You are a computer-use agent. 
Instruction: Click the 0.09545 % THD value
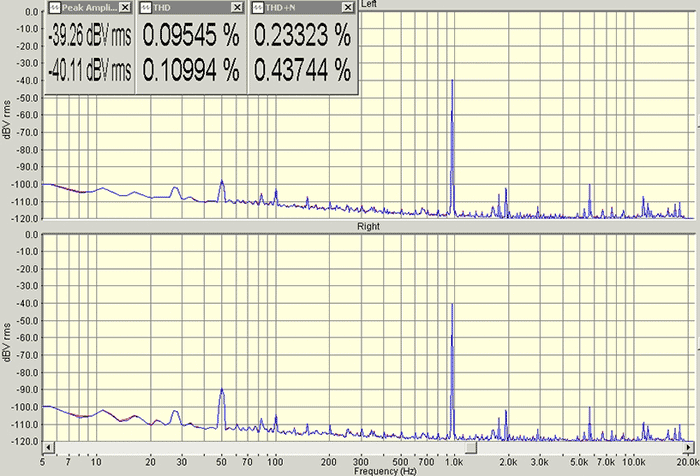click(x=191, y=36)
